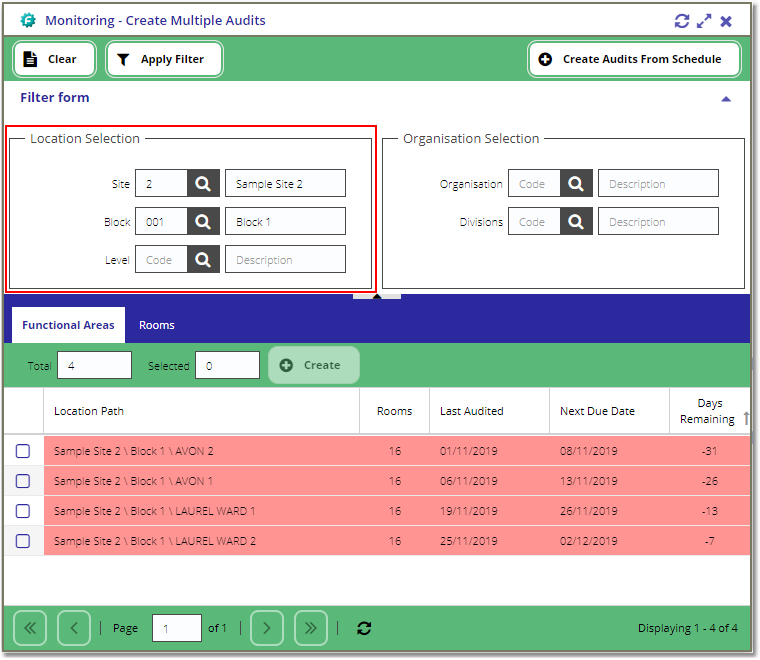Go to the next page
The width and height of the screenshot is (760, 660).
(x=267, y=628)
